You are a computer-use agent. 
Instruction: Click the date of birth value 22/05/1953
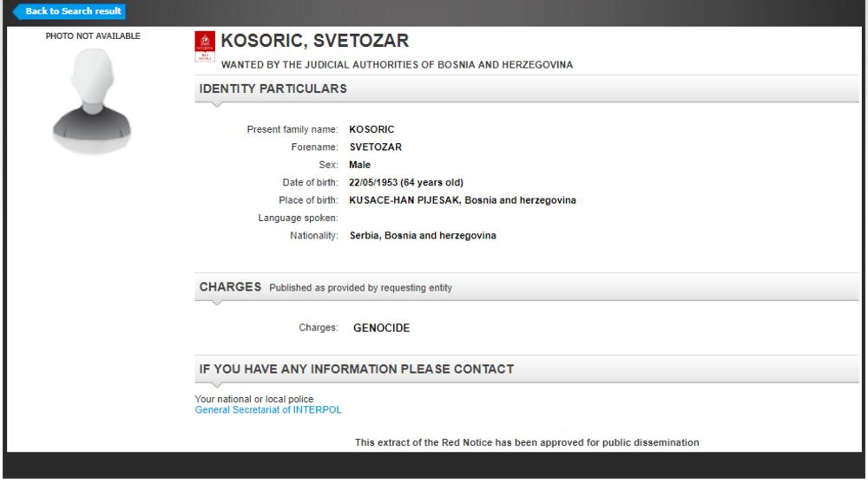(x=405, y=182)
